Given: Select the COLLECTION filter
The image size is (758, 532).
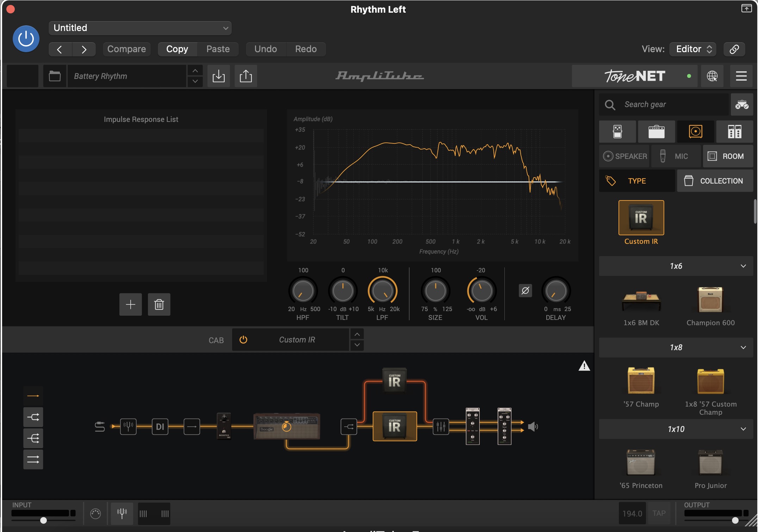Looking at the screenshot, I should click(715, 181).
